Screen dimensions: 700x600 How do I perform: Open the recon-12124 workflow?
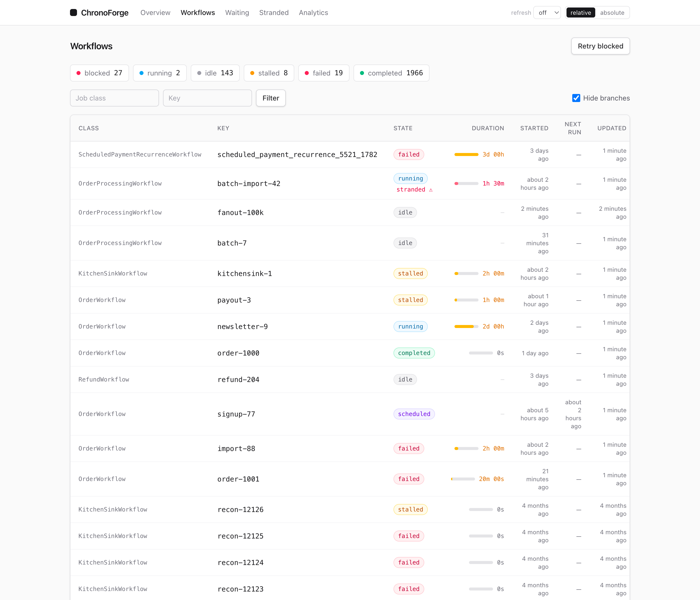(240, 562)
